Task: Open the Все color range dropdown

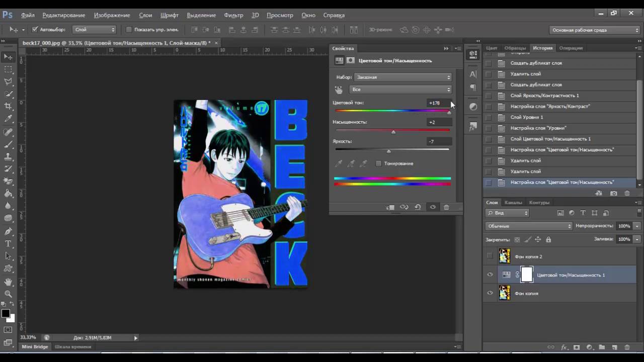Action: pos(400,89)
